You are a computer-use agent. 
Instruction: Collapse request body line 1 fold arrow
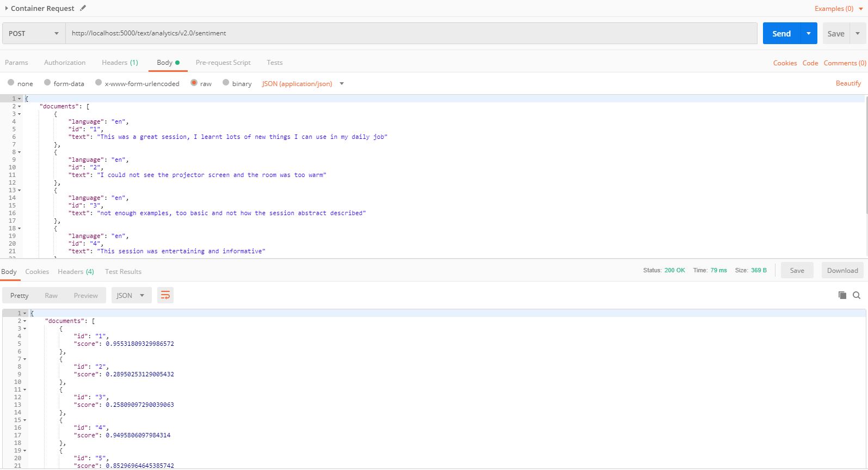(x=20, y=99)
